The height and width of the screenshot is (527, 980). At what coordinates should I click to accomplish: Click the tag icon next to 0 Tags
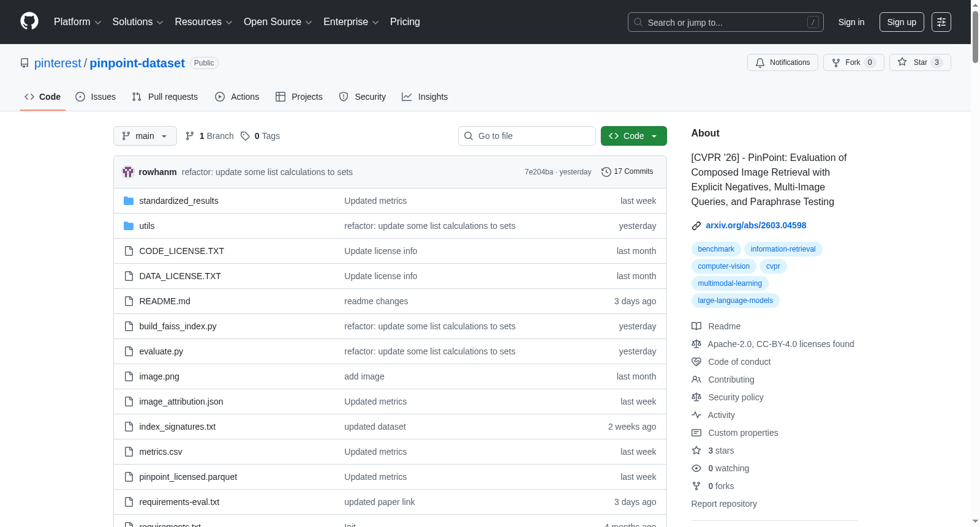point(245,136)
